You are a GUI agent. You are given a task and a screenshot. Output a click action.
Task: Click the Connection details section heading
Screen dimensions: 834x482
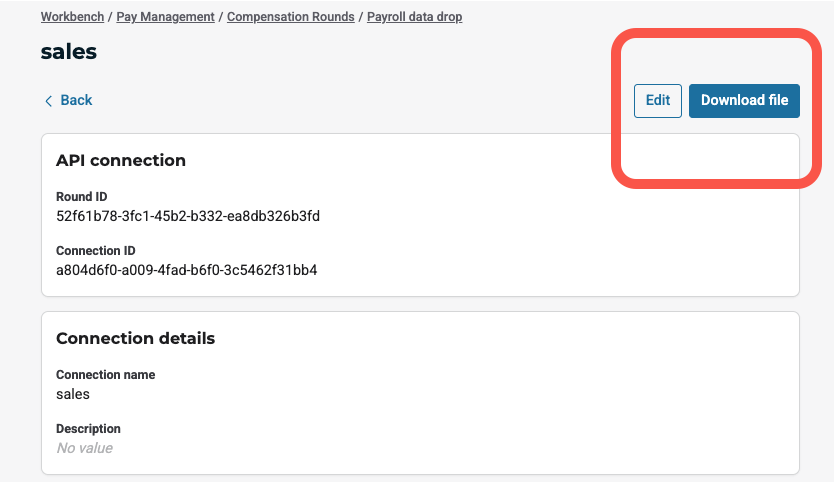135,338
